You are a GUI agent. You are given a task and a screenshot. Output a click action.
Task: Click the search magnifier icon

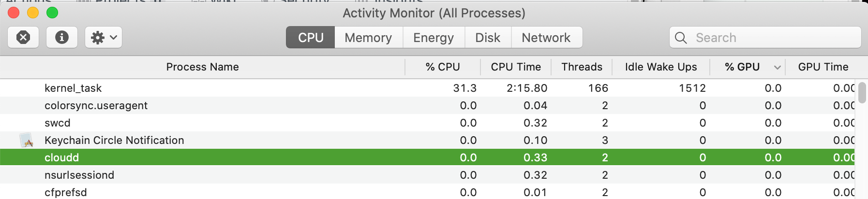681,38
